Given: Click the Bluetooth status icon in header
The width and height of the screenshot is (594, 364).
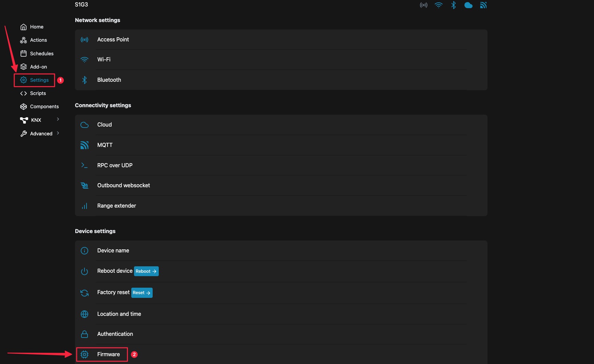Looking at the screenshot, I should coord(454,5).
